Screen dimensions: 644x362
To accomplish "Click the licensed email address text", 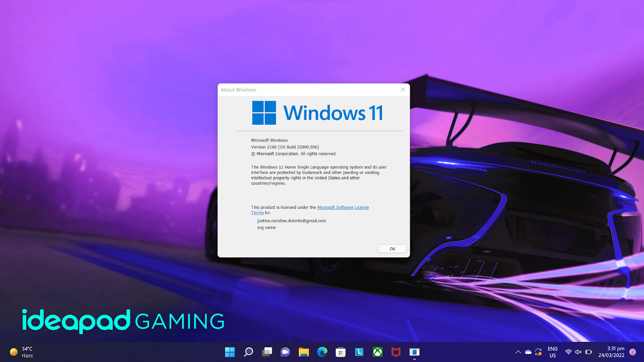I will pyautogui.click(x=291, y=221).
